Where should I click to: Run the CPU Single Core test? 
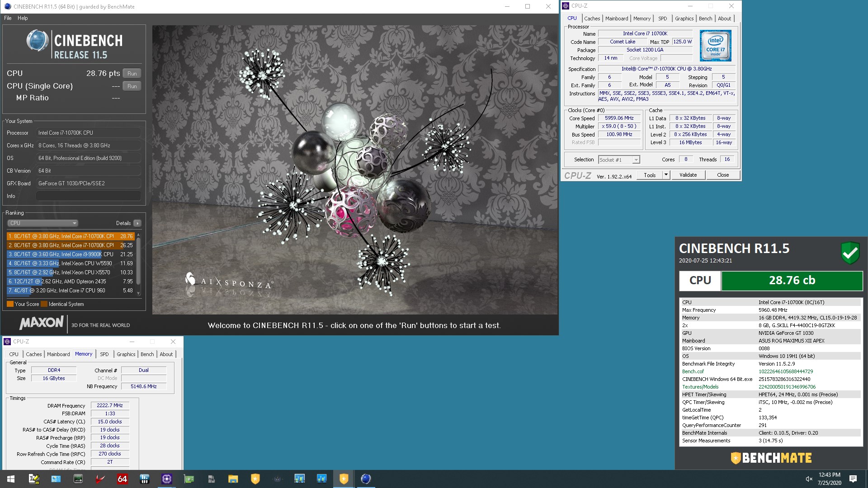(132, 86)
